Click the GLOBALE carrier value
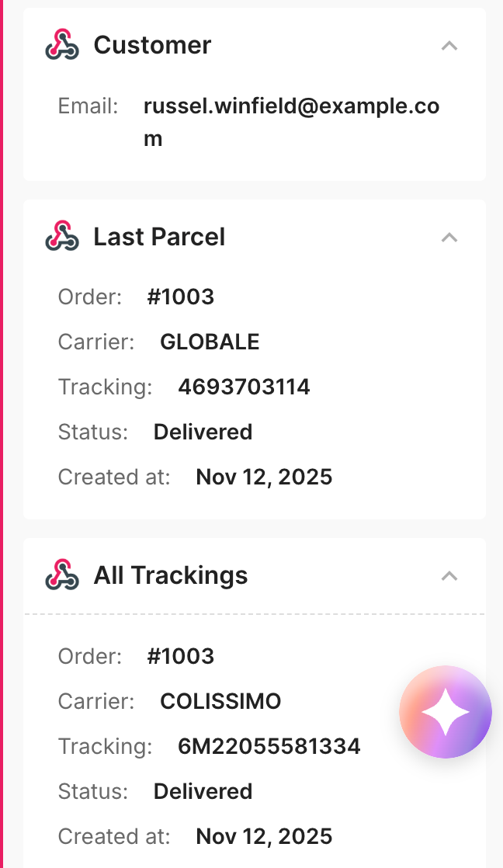 point(210,342)
